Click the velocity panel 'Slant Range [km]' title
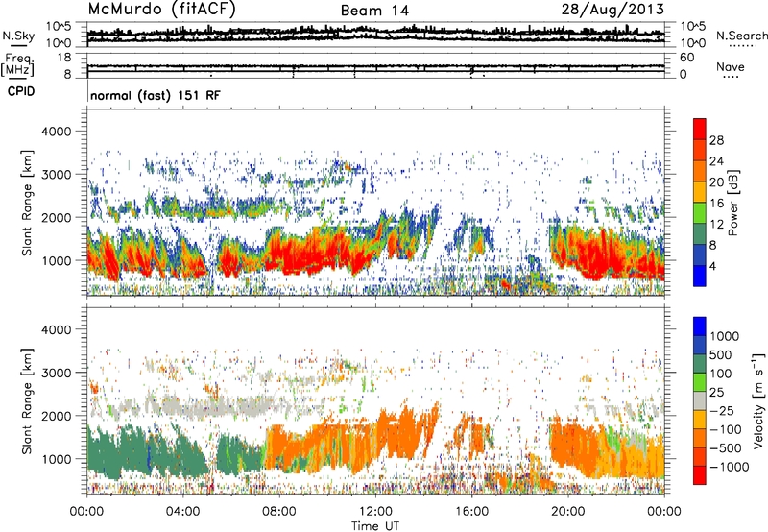768x532 pixels. click(x=27, y=401)
